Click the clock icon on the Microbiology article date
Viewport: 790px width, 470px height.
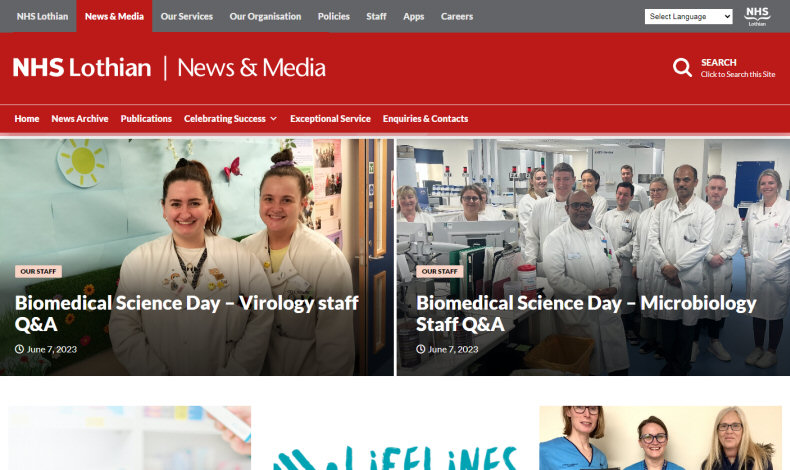[421, 349]
